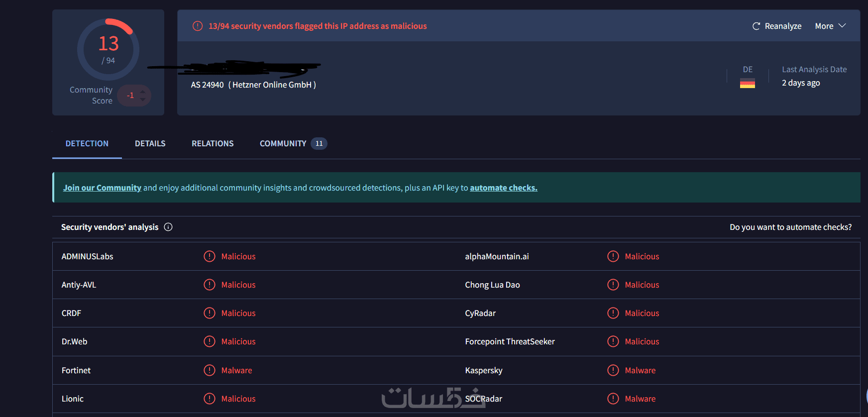Click the Dr.Web vendor name
This screenshot has height=417, width=868.
tap(74, 341)
